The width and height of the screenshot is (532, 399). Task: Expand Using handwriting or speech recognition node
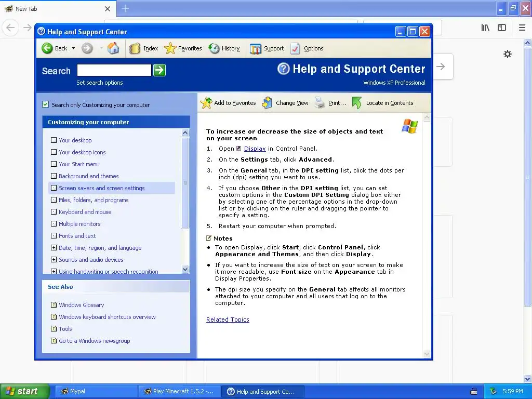pyautogui.click(x=54, y=271)
